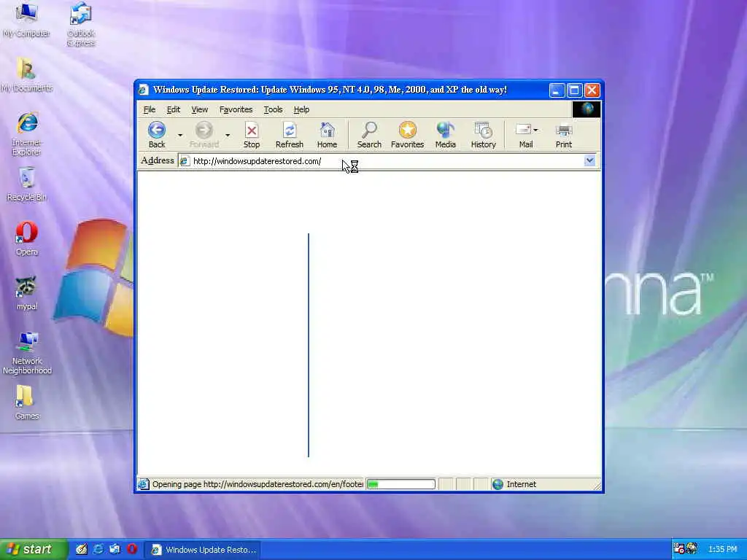747x560 pixels.
Task: Open the Back history dropdown arrow
Action: (x=180, y=135)
